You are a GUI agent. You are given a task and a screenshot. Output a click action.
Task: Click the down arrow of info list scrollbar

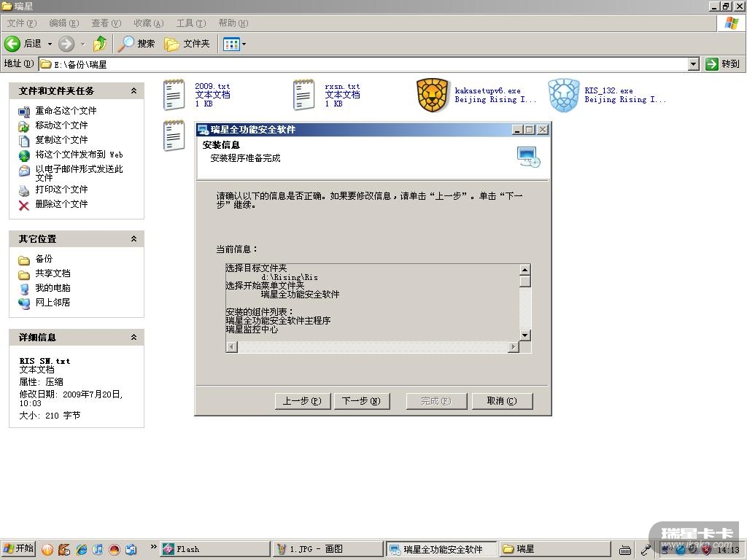point(525,335)
